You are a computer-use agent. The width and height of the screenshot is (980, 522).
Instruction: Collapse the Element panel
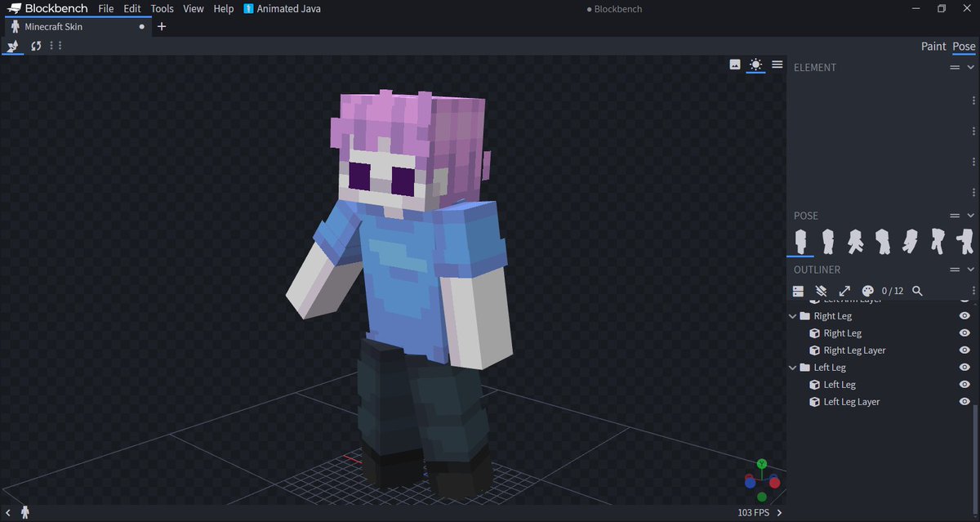(970, 68)
